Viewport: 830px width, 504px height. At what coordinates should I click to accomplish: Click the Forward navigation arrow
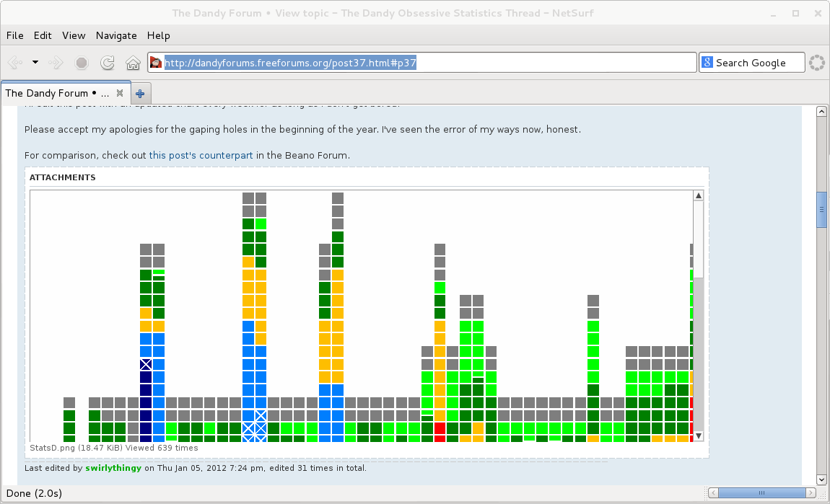click(56, 63)
